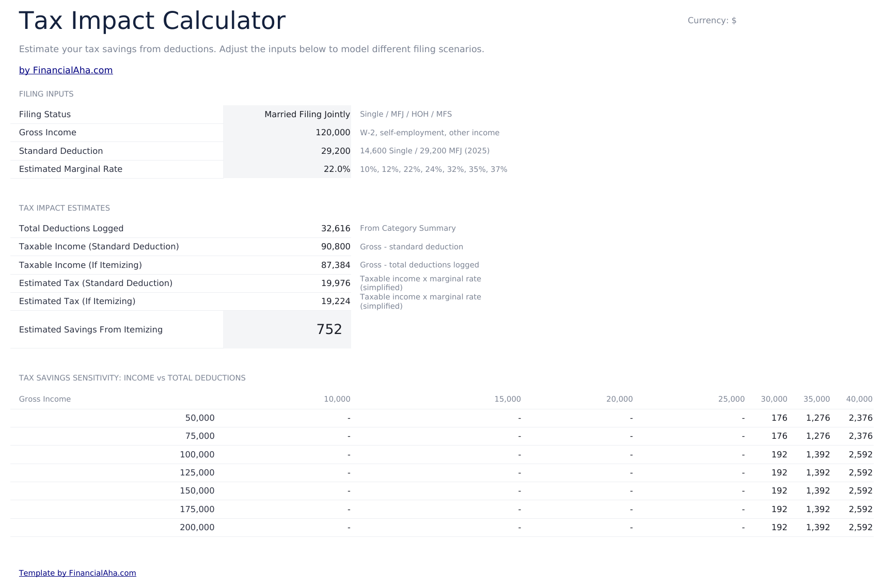Select the Total Deductions Logged value 32,616
This screenshot has width=884, height=588.
[x=336, y=229]
